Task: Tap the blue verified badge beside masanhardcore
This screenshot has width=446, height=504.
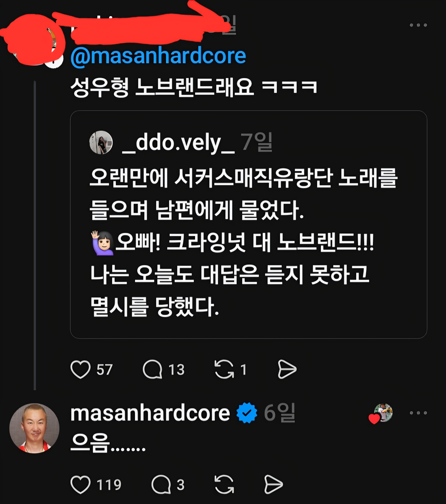Action: (x=247, y=413)
